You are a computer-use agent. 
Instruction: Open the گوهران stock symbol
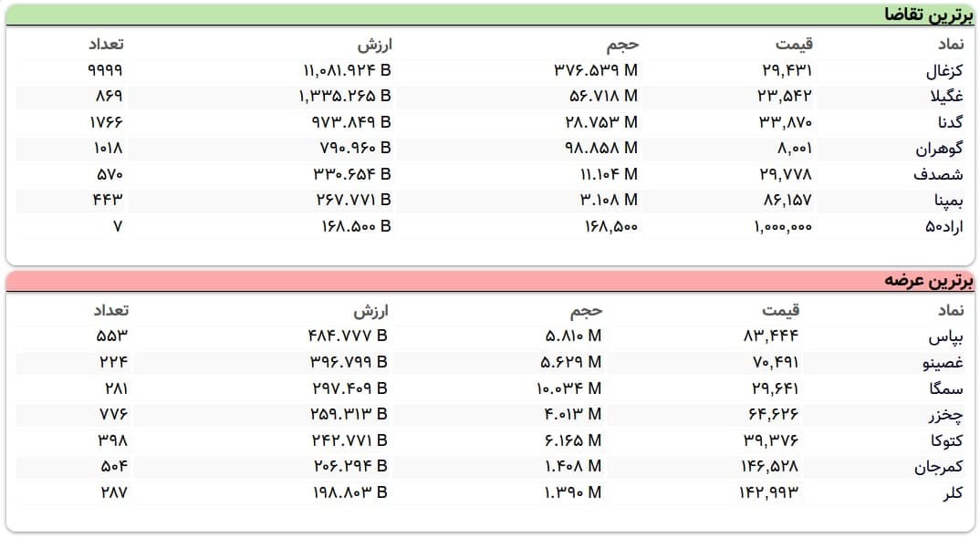point(939,148)
